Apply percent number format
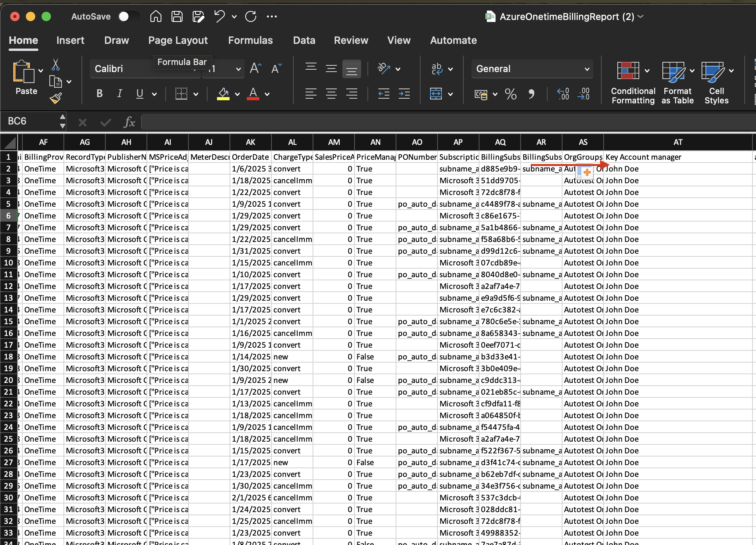The width and height of the screenshot is (756, 545). pos(510,94)
